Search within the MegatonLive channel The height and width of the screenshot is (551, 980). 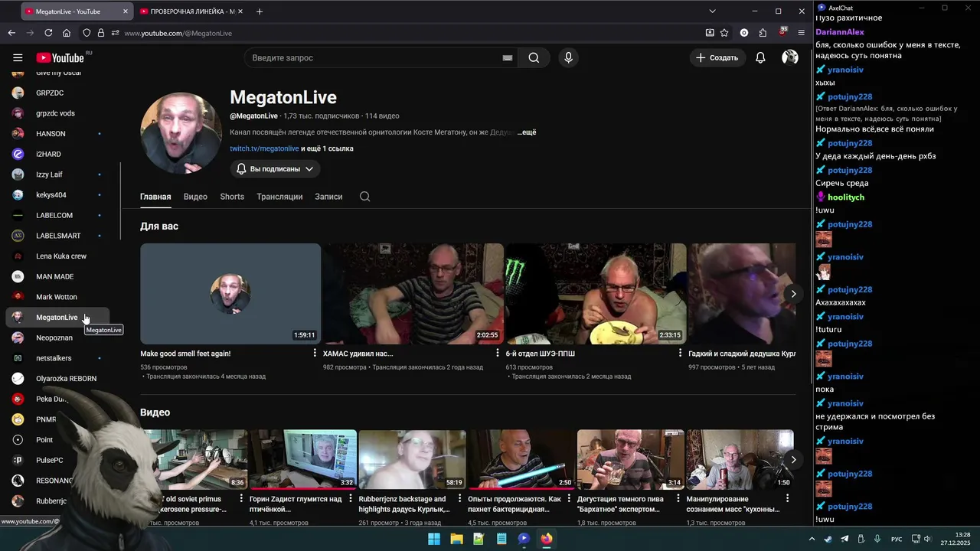pos(364,197)
